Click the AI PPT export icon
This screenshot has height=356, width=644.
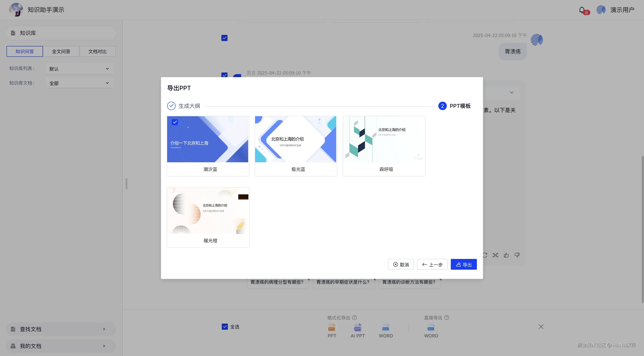click(357, 328)
